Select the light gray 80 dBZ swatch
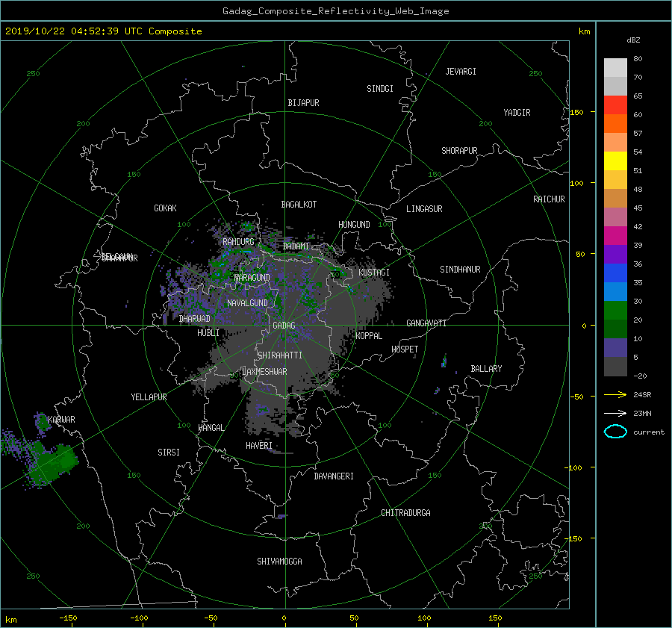 [615, 68]
